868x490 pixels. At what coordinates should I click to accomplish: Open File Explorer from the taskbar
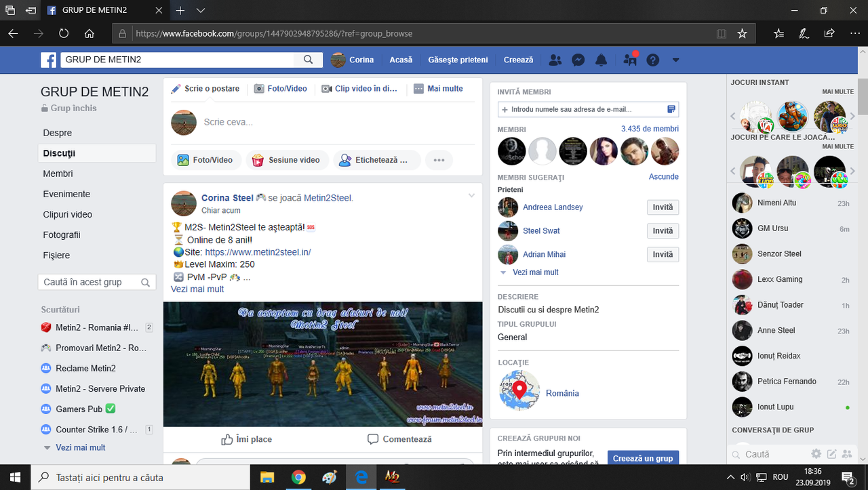tap(267, 477)
